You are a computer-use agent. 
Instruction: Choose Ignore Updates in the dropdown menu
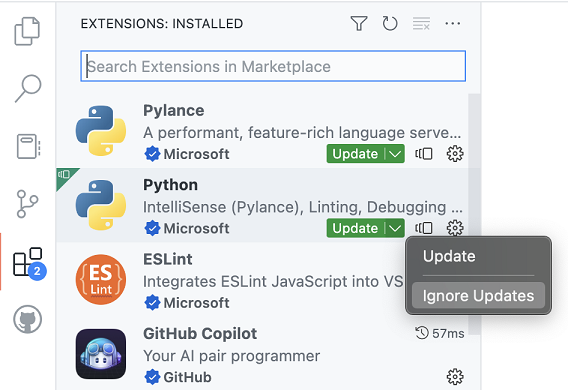coord(478,295)
